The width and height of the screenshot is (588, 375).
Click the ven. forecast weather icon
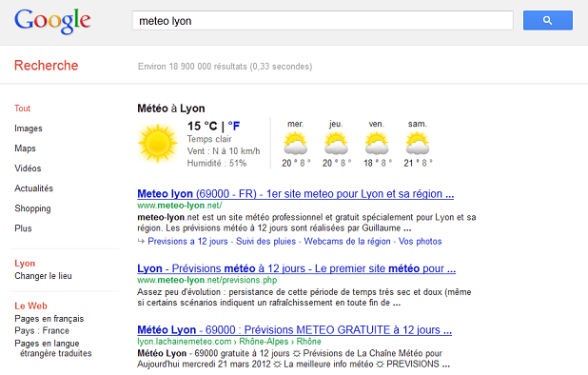pos(377,144)
